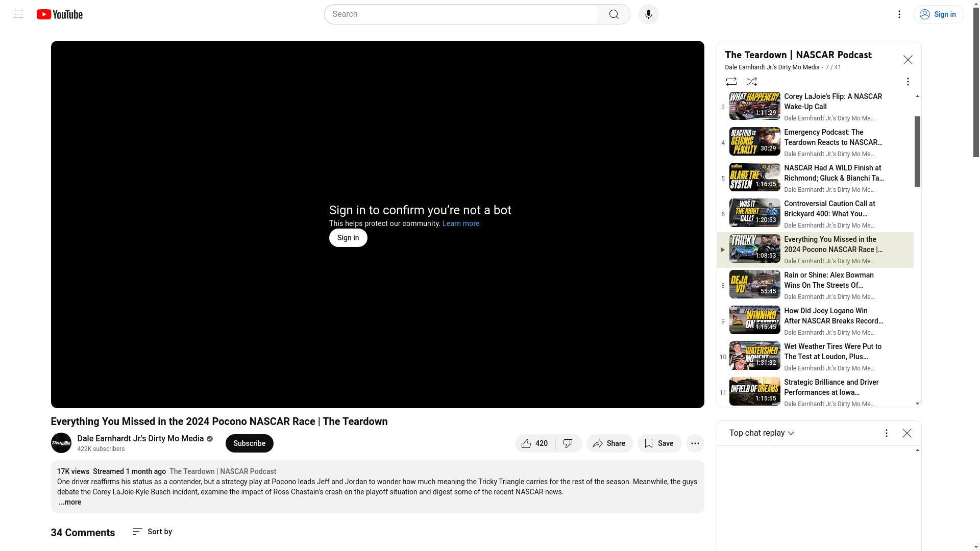Like the video (420 likes)
The image size is (980, 551).
click(x=535, y=443)
